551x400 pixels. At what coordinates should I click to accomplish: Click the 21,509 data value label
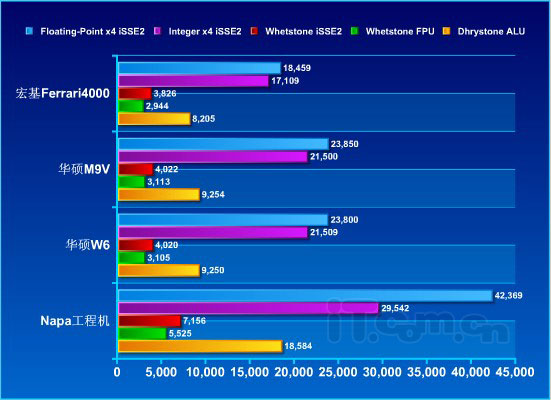click(x=324, y=232)
